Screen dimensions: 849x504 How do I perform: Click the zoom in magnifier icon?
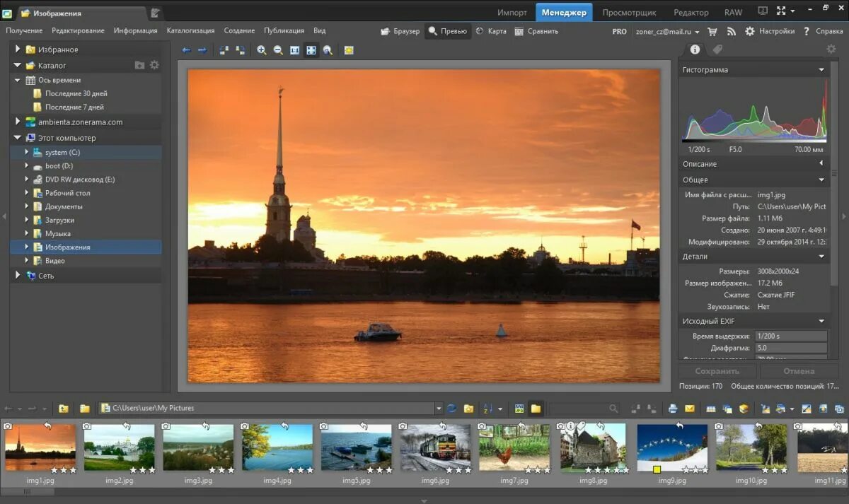(261, 50)
